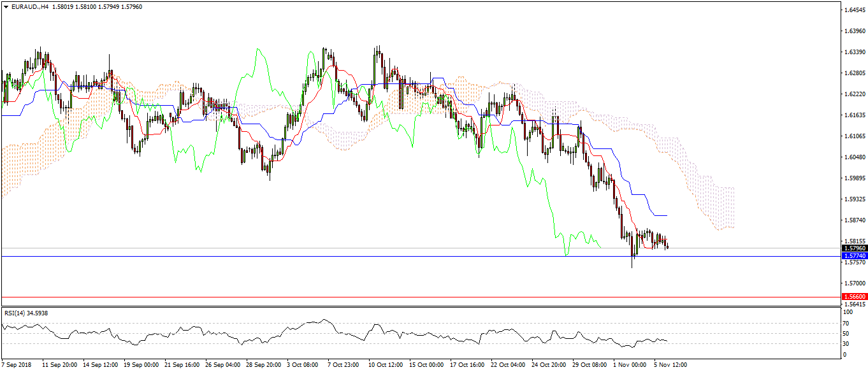Screen dimensions: 868x372
Task: Click the 1.64545 price scale label
Action: (x=853, y=10)
